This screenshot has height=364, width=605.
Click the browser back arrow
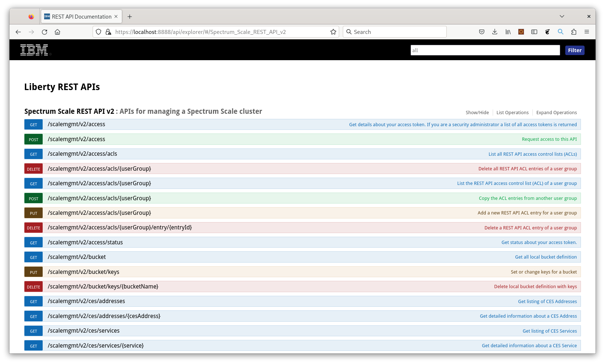[18, 32]
